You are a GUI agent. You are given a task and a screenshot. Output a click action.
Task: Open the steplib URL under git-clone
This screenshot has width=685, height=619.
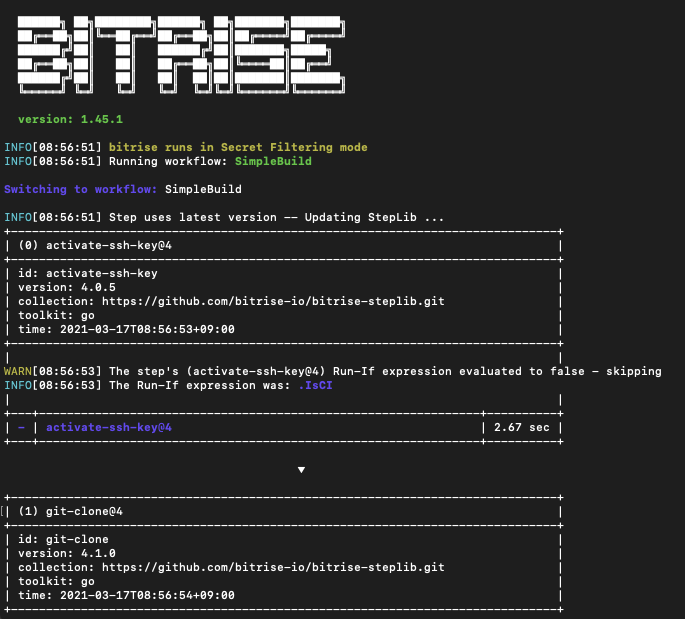coord(273,567)
